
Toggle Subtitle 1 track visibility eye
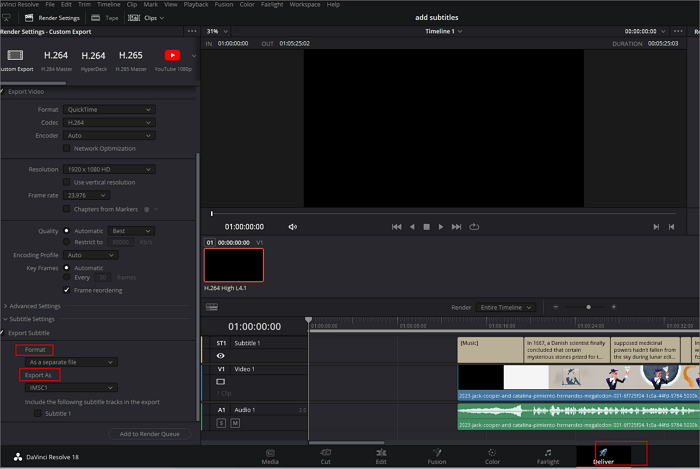[x=221, y=356]
